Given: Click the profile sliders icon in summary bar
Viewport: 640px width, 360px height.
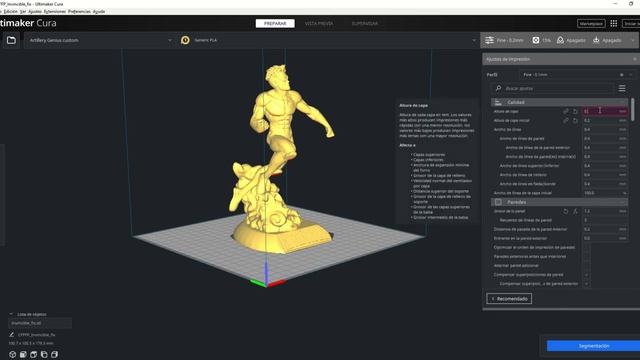Looking at the screenshot, I should click(489, 40).
